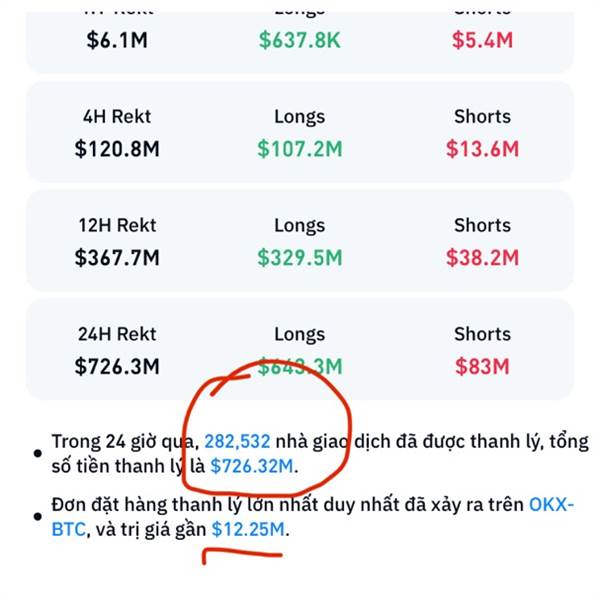Click the 4H Shorts value $13.6M

point(483,149)
